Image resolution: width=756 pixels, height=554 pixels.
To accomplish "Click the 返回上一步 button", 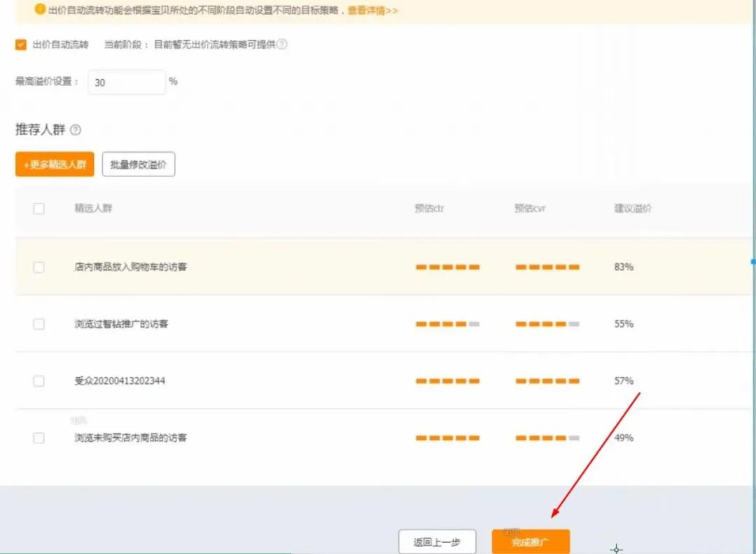I will 437,541.
